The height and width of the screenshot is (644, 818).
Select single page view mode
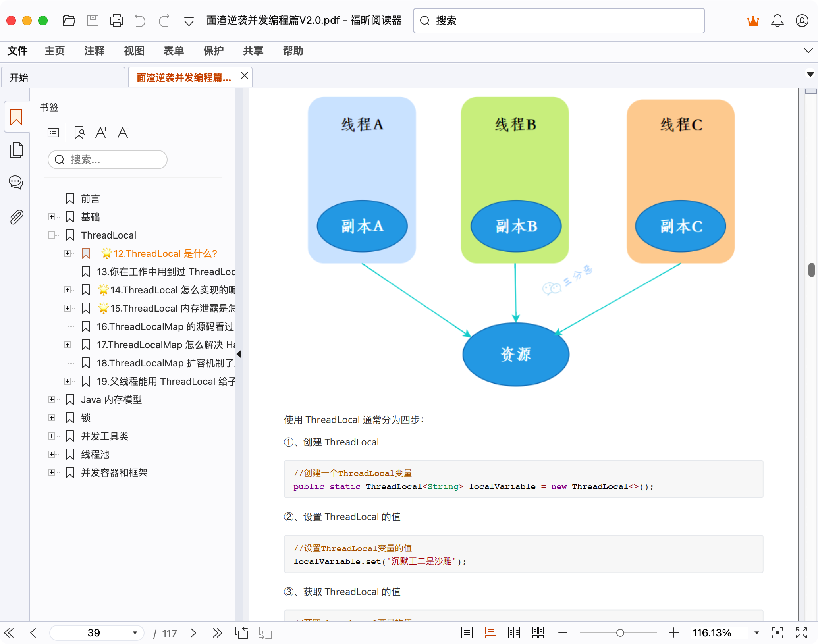pos(467,632)
